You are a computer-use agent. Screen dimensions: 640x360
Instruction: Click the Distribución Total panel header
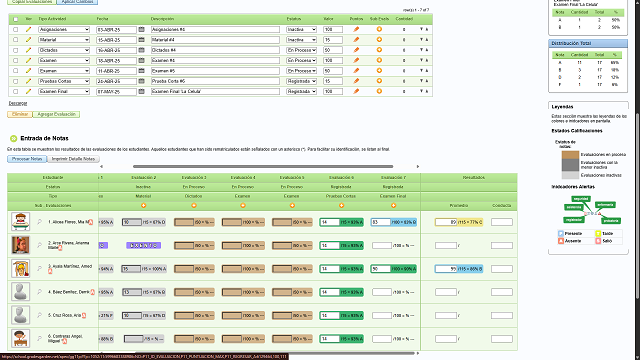click(588, 43)
